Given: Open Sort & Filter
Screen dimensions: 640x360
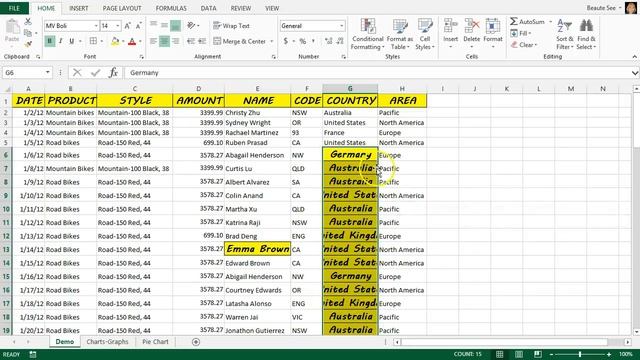Looking at the screenshot, I should [564, 34].
